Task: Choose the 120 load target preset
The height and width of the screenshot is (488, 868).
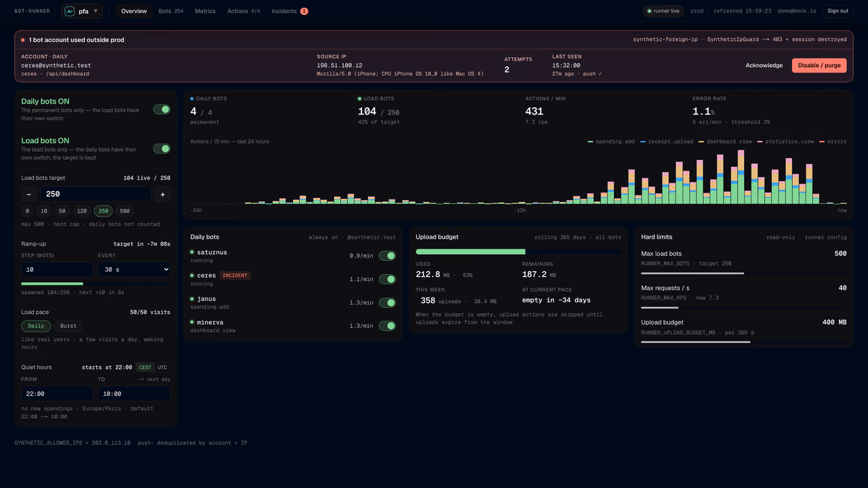Action: pyautogui.click(x=82, y=211)
